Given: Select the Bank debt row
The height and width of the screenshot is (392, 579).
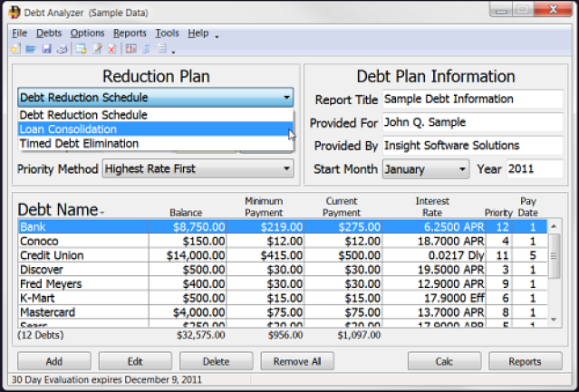Looking at the screenshot, I should [x=283, y=226].
